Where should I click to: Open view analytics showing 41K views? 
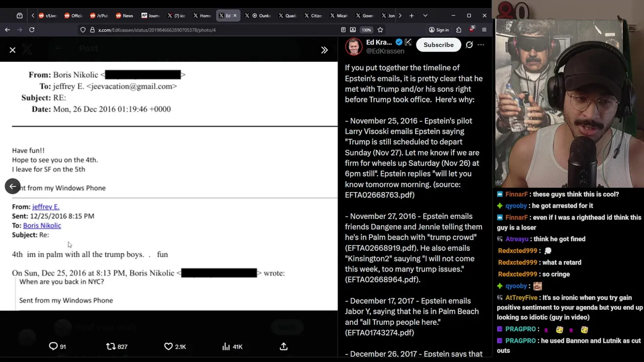(232, 346)
